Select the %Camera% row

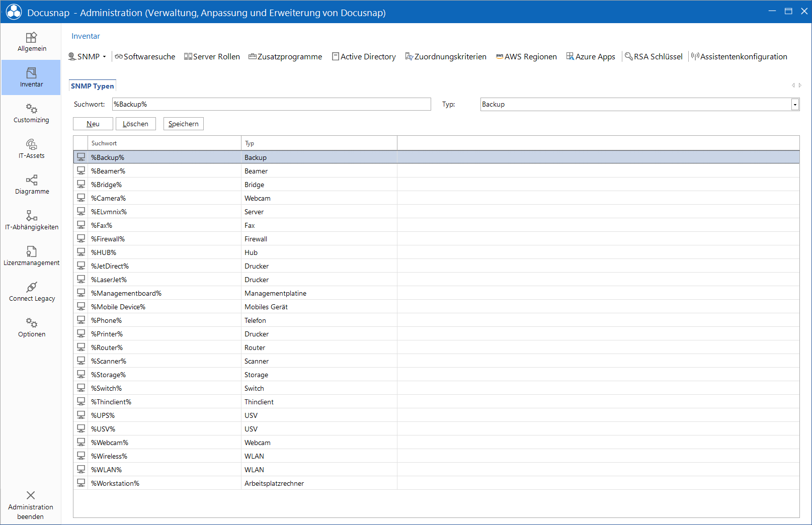pos(436,198)
